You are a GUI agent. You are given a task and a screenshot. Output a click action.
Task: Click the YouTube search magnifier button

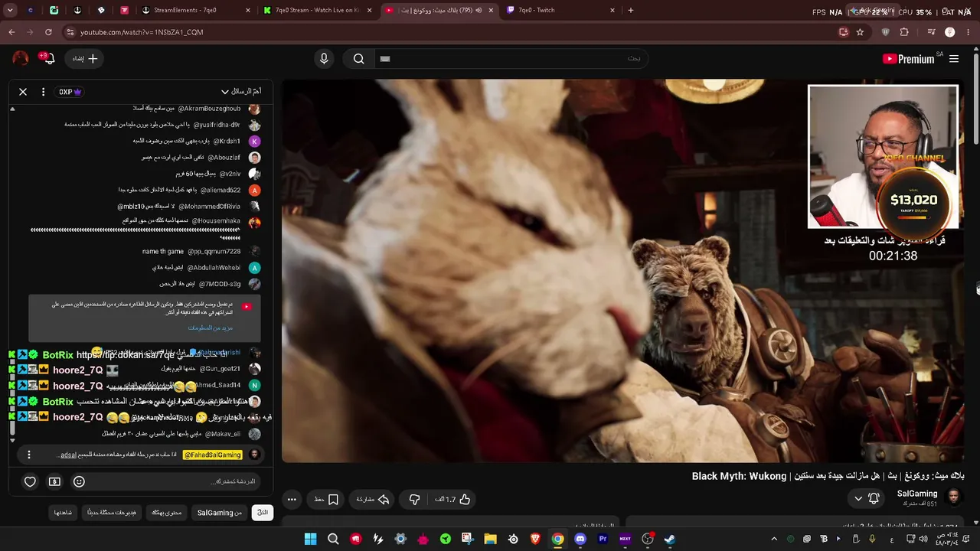point(358,59)
